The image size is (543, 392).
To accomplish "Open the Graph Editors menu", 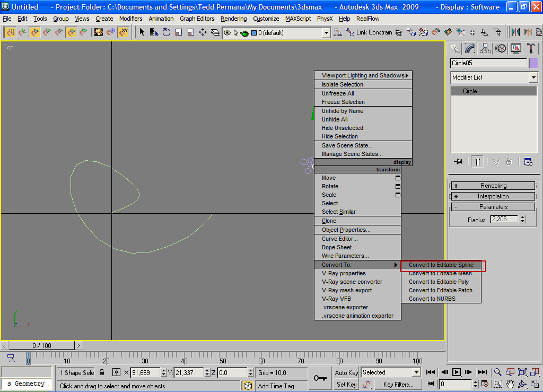I will tap(197, 19).
